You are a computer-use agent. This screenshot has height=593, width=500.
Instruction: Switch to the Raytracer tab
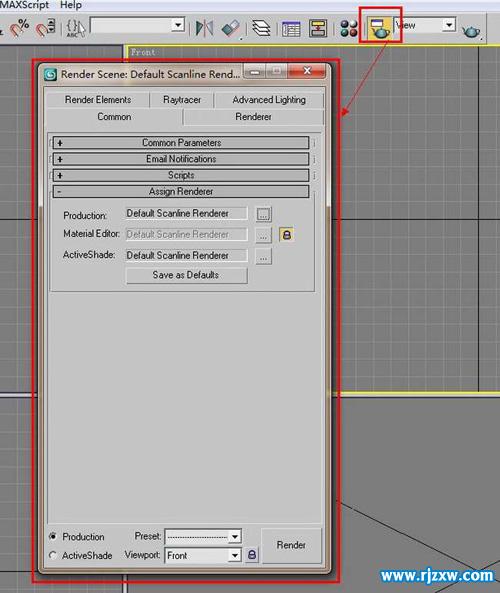tap(182, 100)
